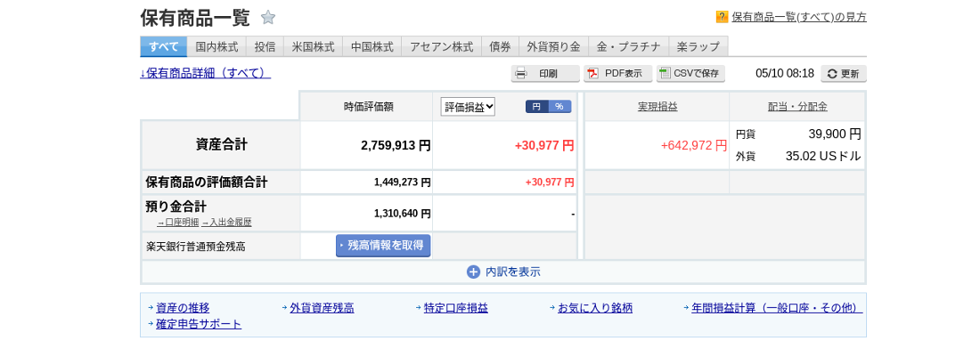980x349 pixels.
Task: Toggle display to %
Action: (x=559, y=107)
